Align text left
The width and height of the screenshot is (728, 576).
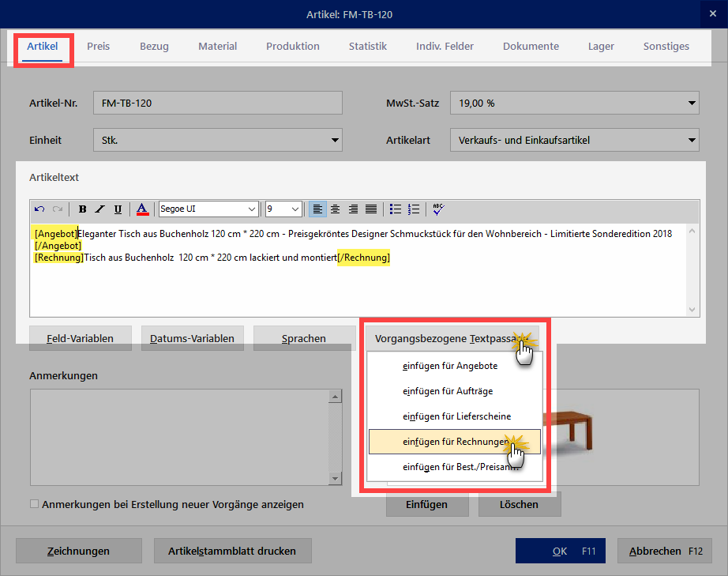pos(317,209)
